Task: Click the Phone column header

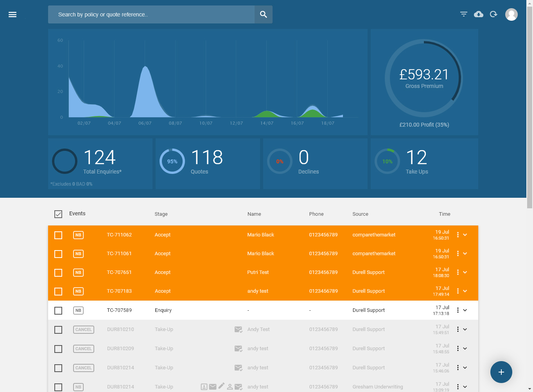Action: click(x=316, y=214)
